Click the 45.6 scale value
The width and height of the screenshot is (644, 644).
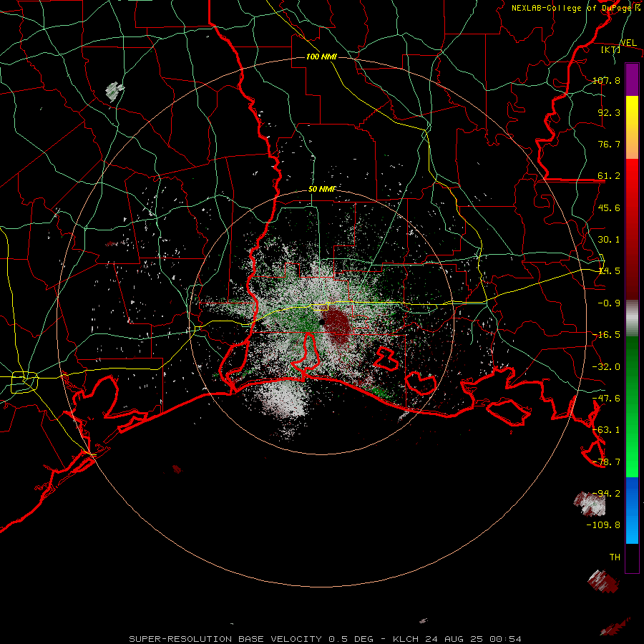coord(609,208)
